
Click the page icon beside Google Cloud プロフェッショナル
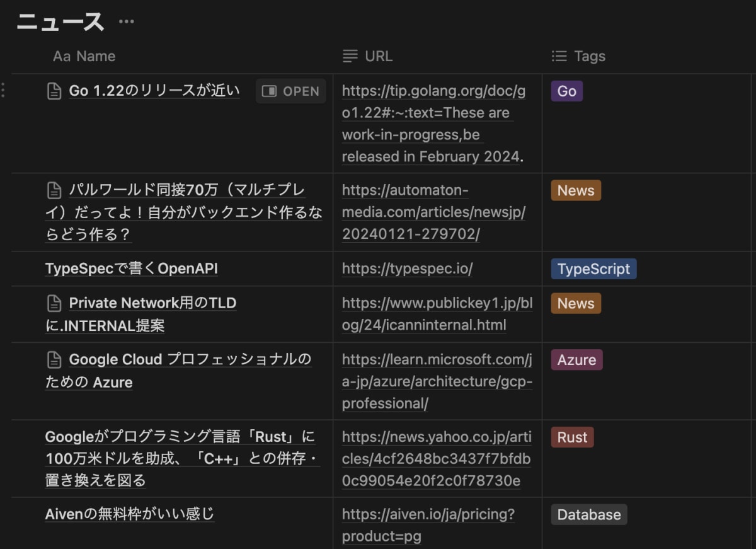point(55,360)
